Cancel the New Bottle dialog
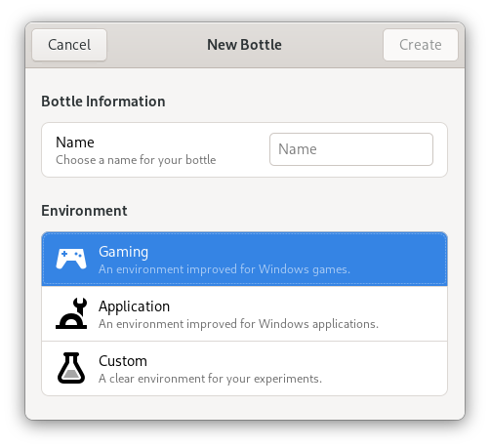The image size is (490, 448). pyautogui.click(x=69, y=45)
